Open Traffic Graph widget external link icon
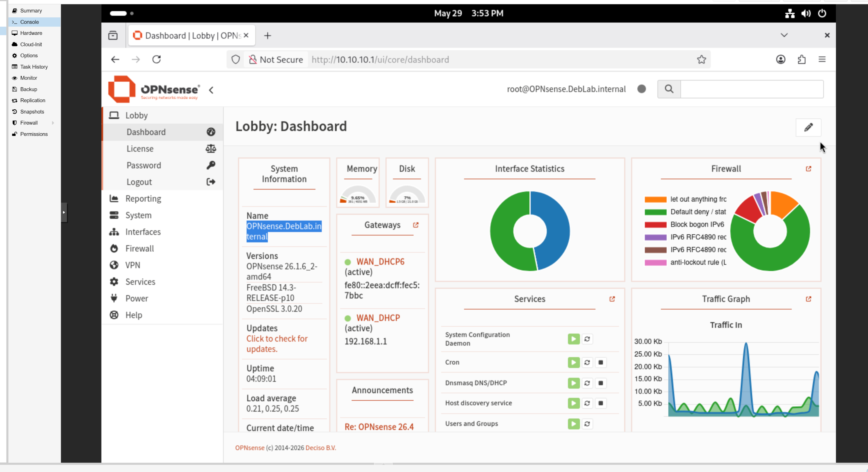 [x=808, y=299]
